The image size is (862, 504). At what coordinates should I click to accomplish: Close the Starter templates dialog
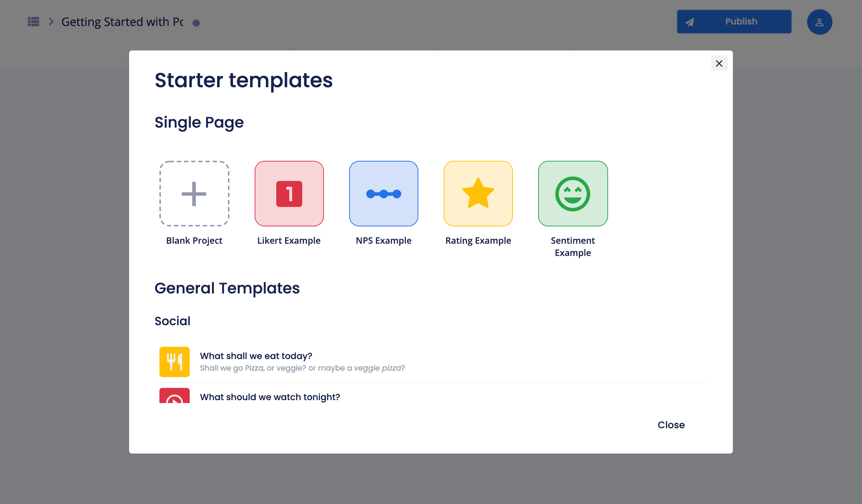pyautogui.click(x=718, y=63)
